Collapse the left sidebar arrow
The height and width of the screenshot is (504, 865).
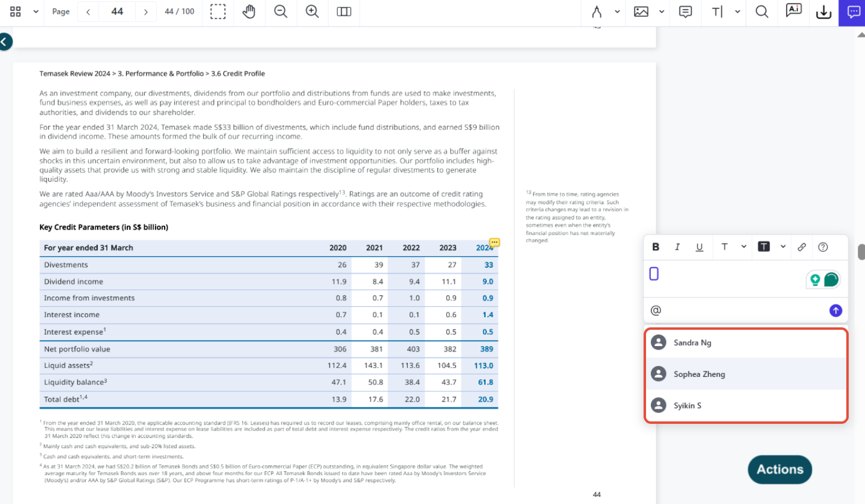pyautogui.click(x=5, y=42)
